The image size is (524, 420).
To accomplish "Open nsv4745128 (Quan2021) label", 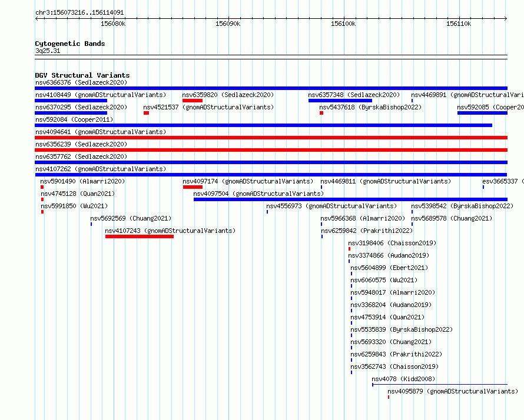I will (78, 194).
